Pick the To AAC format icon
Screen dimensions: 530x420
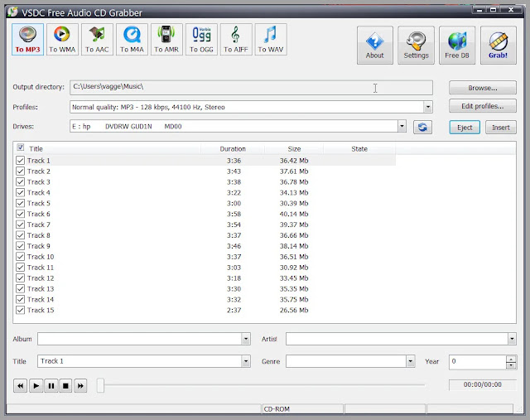coord(97,39)
